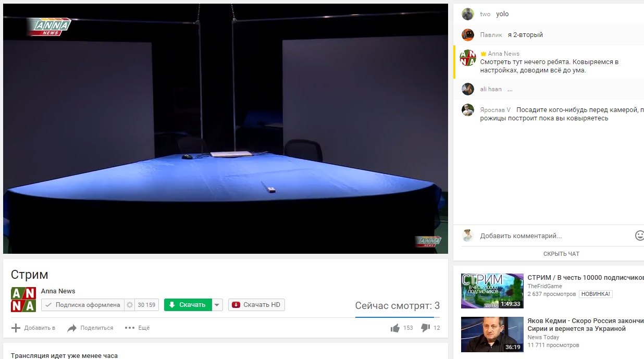Click the plus icon for Добавить в
Screen dimensions: 644x359
[x=16, y=328]
